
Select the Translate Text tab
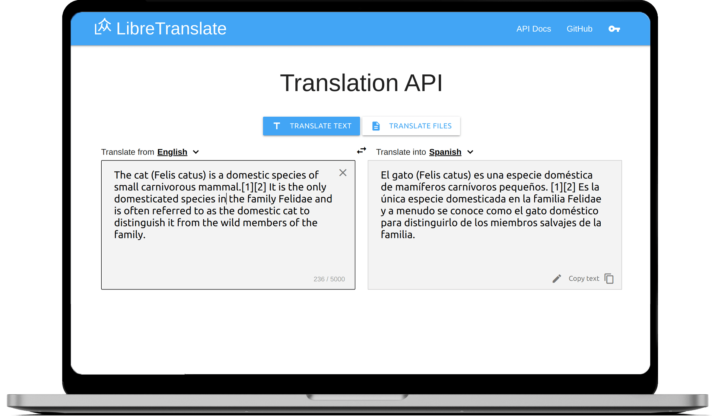coord(311,126)
